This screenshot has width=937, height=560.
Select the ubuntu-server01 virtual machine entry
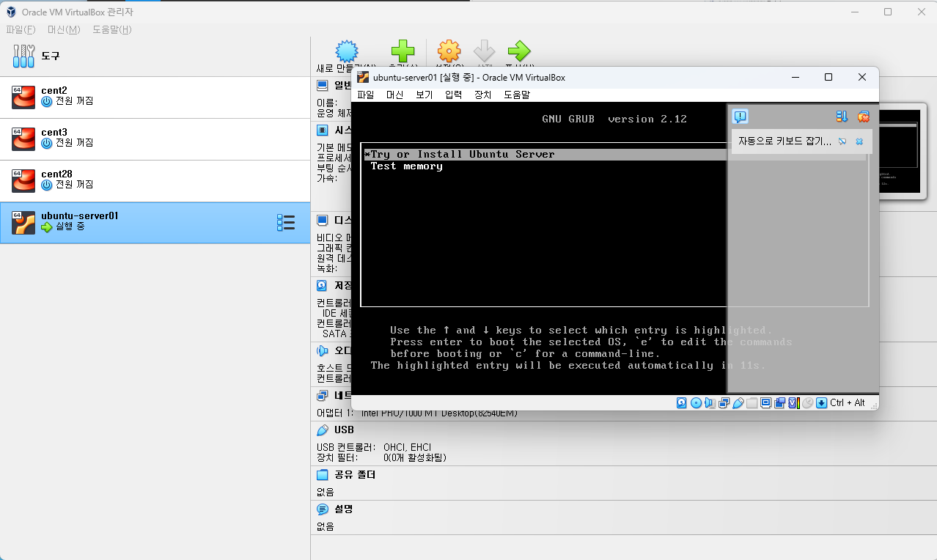[155, 223]
